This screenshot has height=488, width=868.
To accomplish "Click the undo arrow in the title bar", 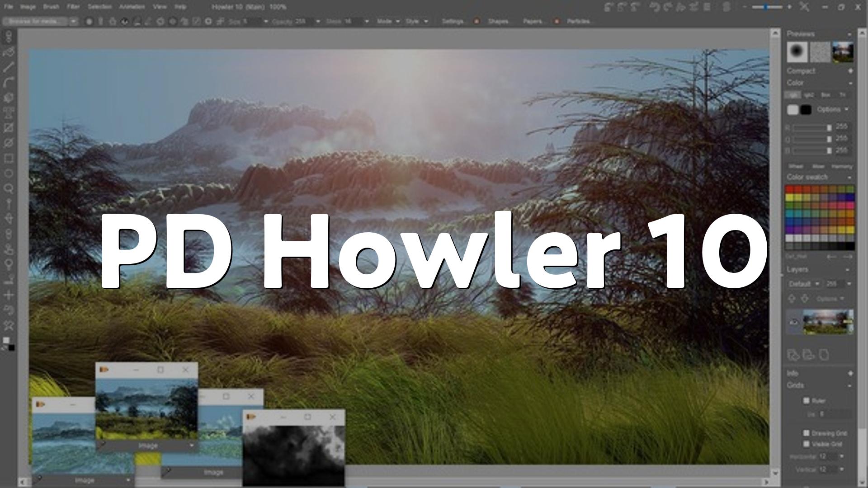I will [654, 7].
